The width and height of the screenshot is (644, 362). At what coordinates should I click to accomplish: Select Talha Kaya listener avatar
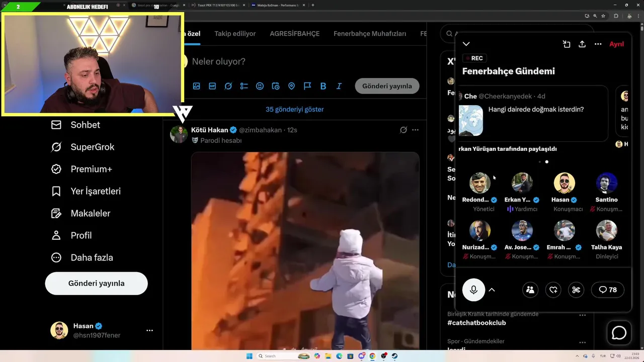click(607, 230)
